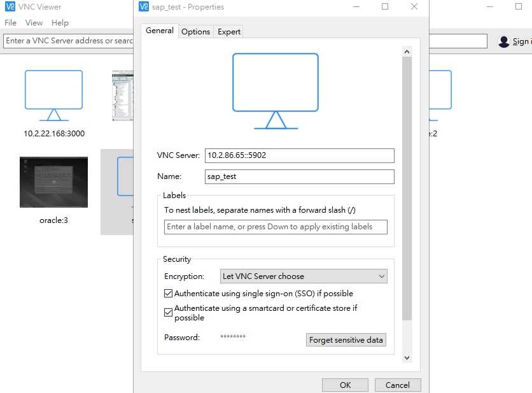Viewport: 532px width, 393px height.
Task: Click the 10.2.22.168:3000 connection label
Action: click(54, 134)
